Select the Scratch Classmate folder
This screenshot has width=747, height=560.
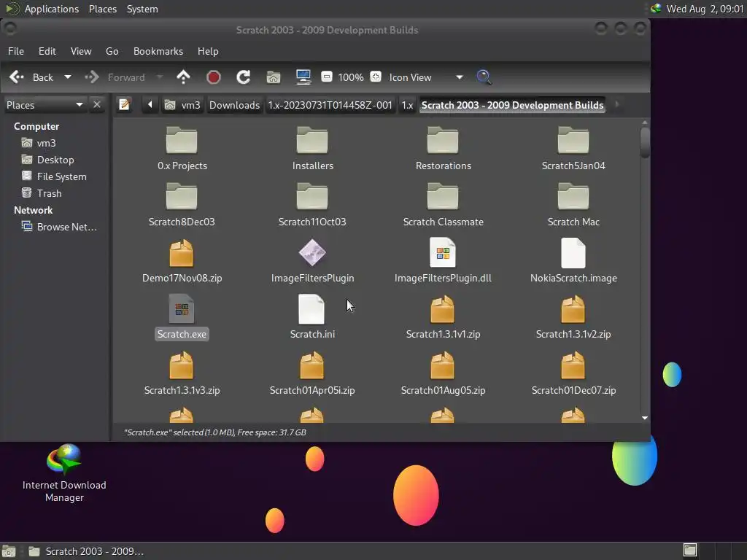tap(443, 205)
